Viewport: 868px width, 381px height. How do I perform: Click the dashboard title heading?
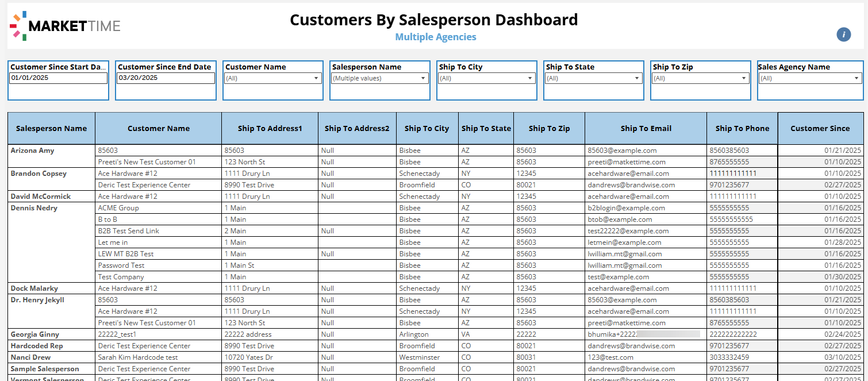tap(434, 20)
